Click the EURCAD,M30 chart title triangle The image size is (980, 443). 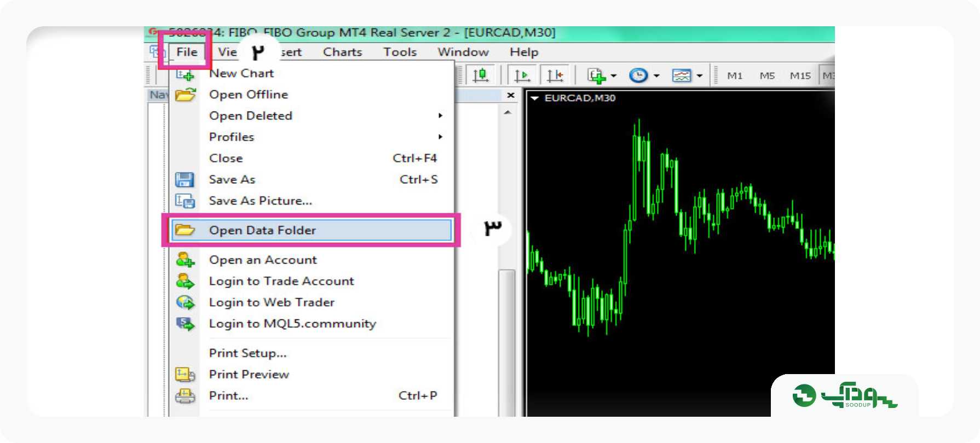click(535, 98)
